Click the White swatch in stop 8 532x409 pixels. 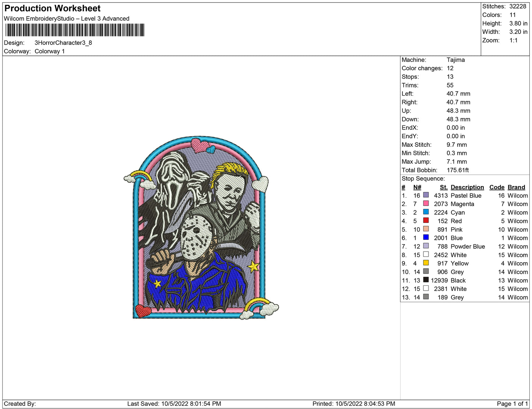pyautogui.click(x=426, y=254)
